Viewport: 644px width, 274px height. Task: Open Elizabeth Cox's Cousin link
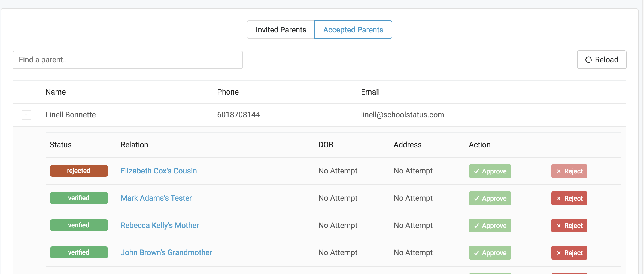click(159, 171)
